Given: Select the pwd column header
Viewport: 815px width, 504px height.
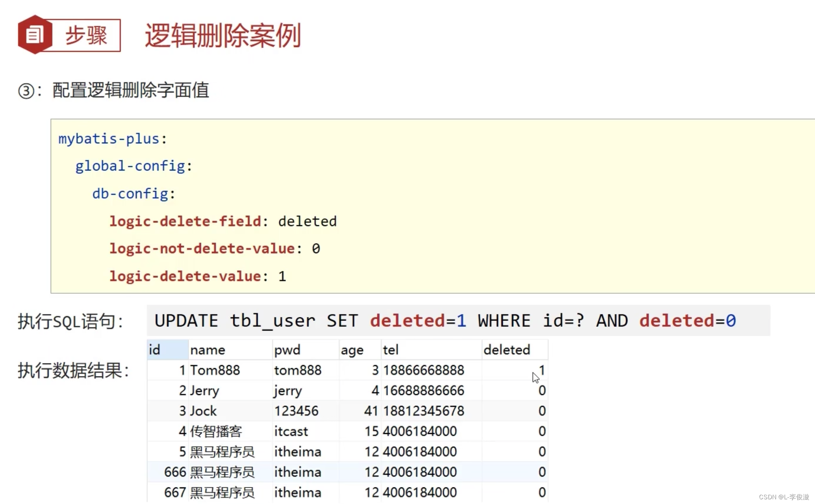Looking at the screenshot, I should tap(306, 350).
